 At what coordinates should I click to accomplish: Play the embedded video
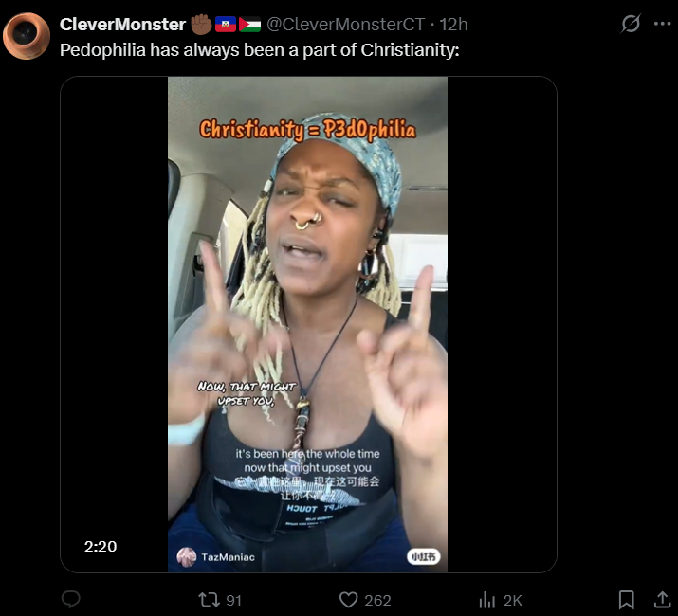pos(308,325)
